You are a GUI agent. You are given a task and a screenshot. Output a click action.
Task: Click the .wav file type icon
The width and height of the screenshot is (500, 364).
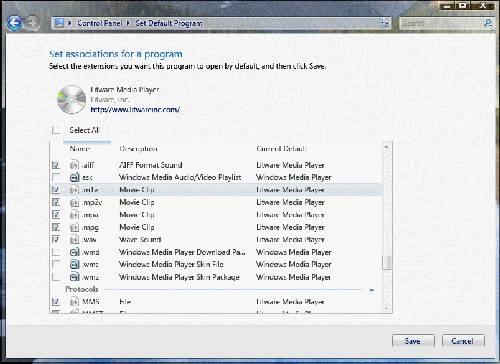[x=74, y=240]
